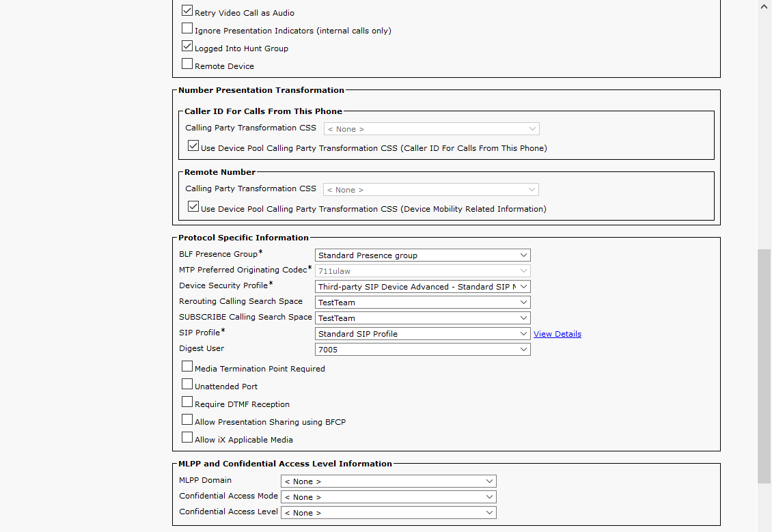Open Rerouting Calling Search Space dropdown
772x532 pixels.
(x=422, y=303)
